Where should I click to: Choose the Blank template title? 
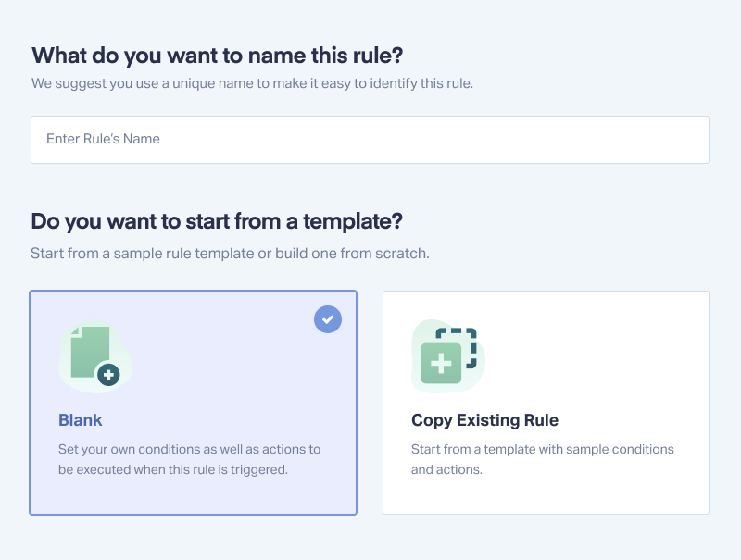click(x=81, y=419)
